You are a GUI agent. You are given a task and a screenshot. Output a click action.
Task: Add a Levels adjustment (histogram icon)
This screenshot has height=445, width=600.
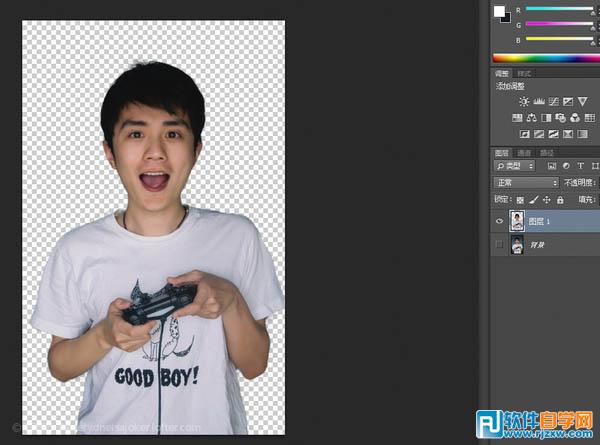(x=539, y=101)
